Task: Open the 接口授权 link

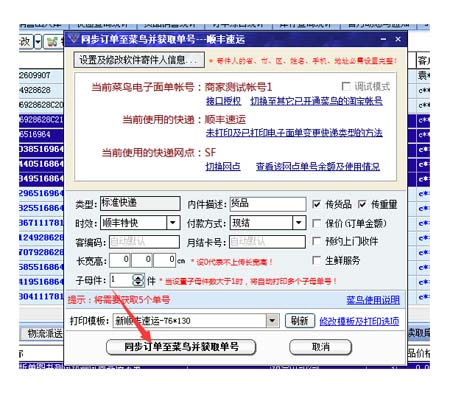Action: [223, 101]
